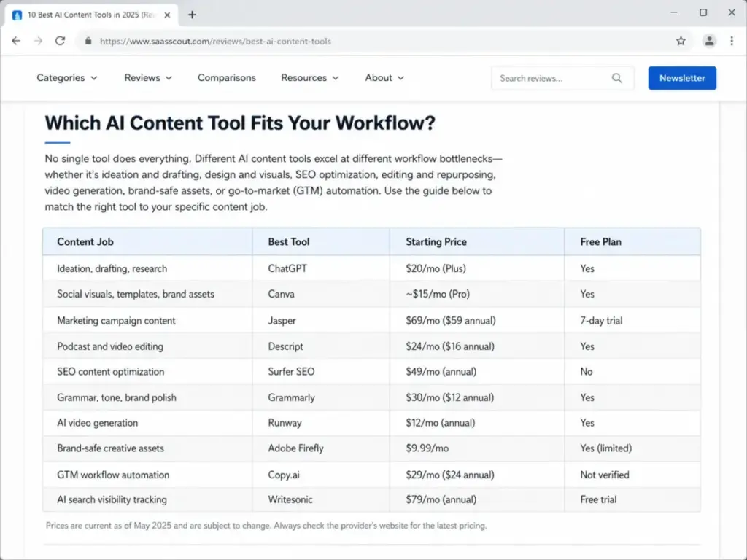Click 'AI search visibility tracking' cell
This screenshot has width=747, height=560.
coord(147,499)
